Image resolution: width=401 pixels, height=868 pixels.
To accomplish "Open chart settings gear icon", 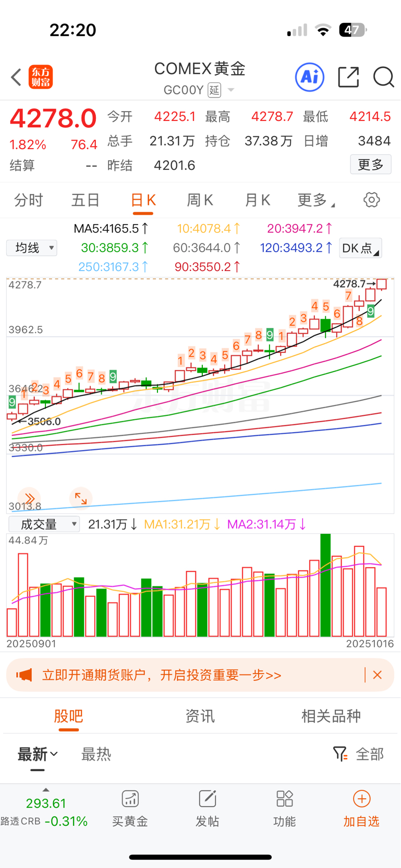I will (x=371, y=200).
